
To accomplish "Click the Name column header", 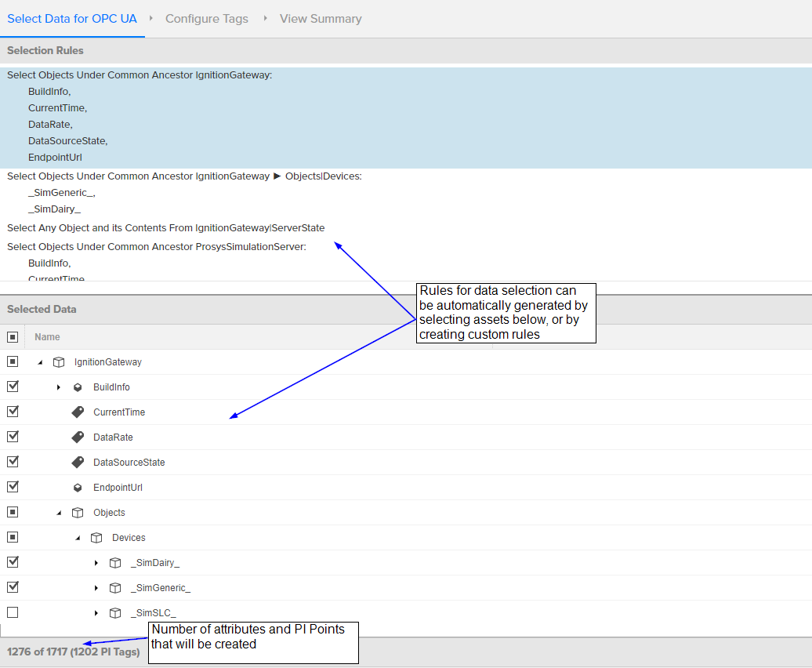I will (x=47, y=337).
